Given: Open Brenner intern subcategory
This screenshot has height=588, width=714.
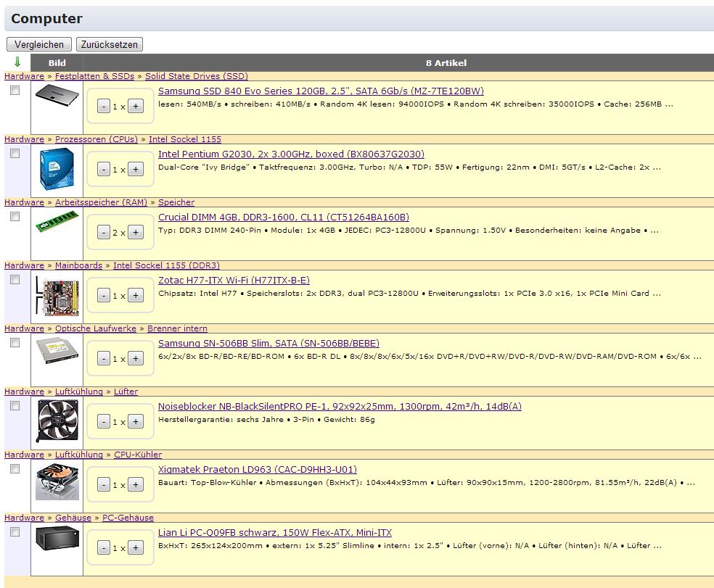Looking at the screenshot, I should [177, 328].
